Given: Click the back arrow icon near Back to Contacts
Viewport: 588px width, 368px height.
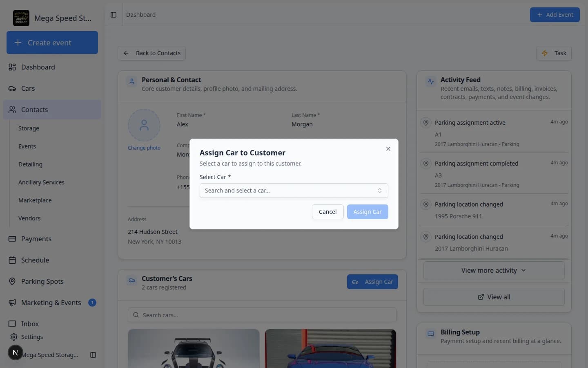Looking at the screenshot, I should click(x=126, y=53).
